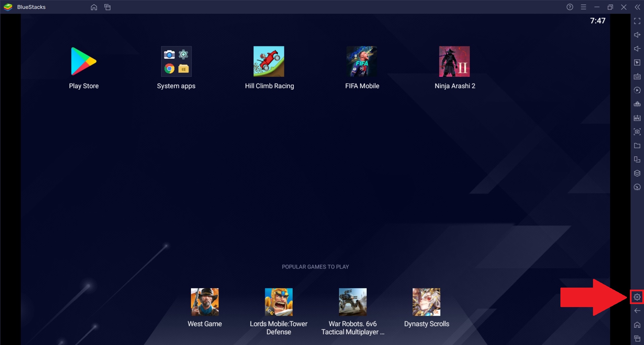Open BlueStacks settings gear icon

637,296
